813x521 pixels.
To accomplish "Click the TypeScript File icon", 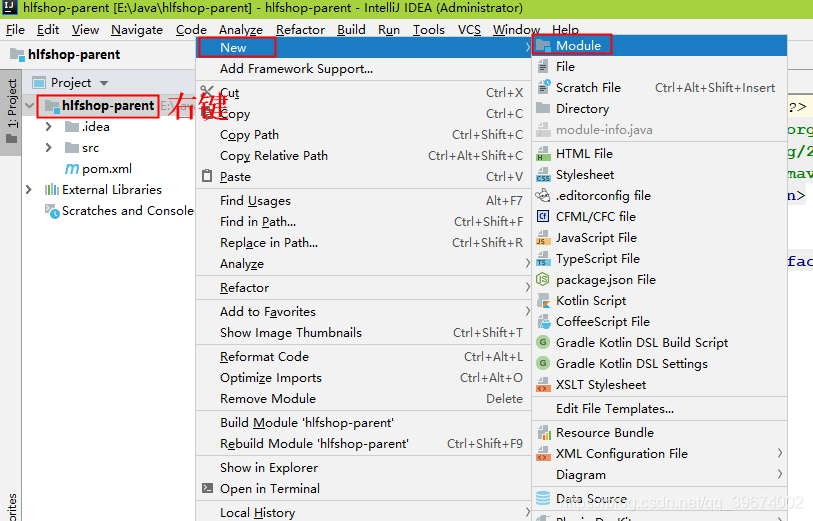I will 543,259.
